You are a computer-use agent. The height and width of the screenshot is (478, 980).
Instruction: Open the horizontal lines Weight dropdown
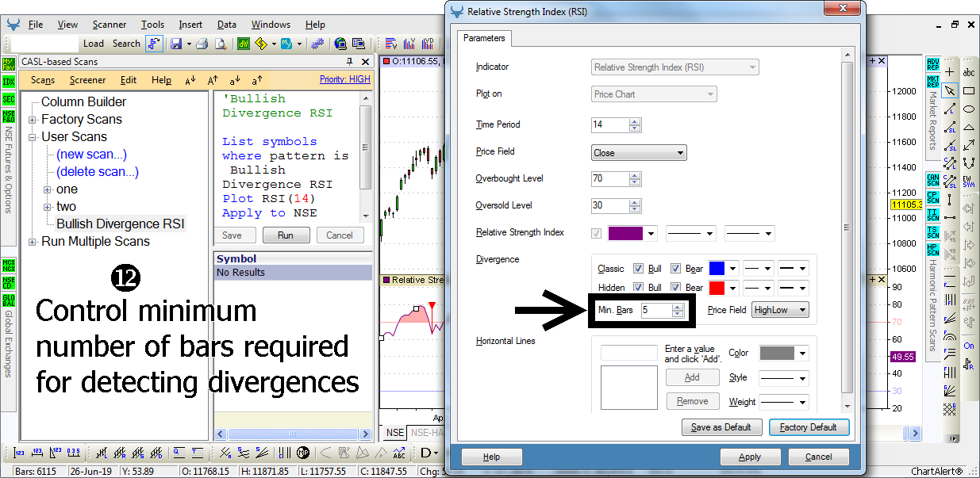(783, 402)
